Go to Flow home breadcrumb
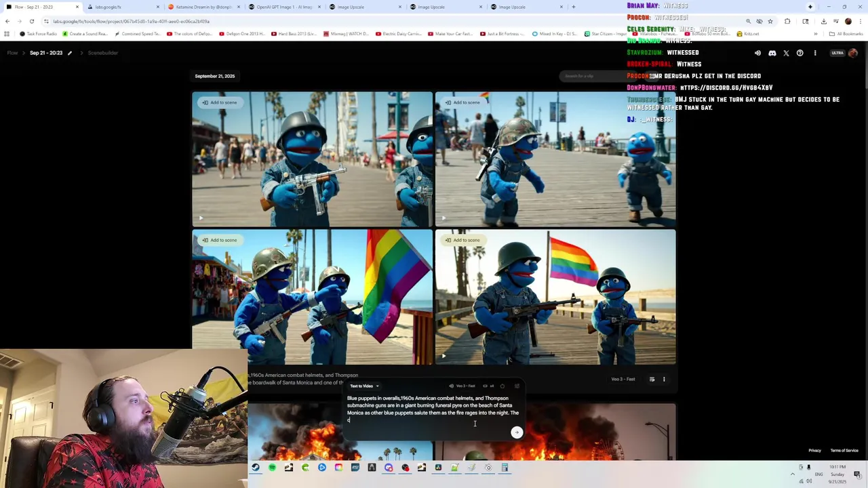Viewport: 868px width, 488px height. click(12, 53)
